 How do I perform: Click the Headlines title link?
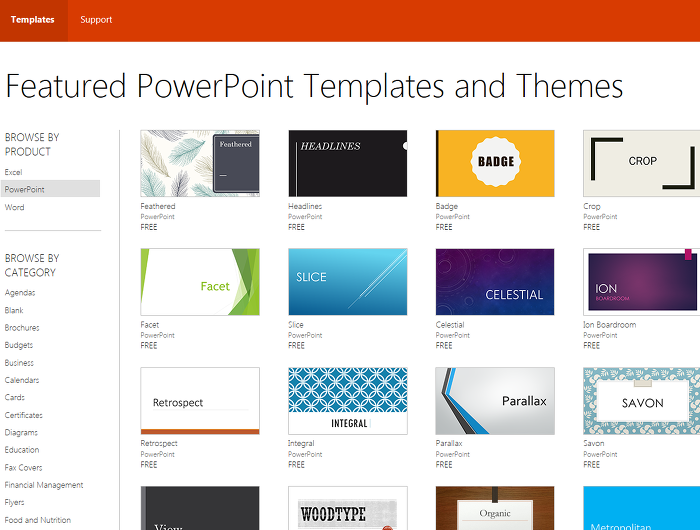click(305, 206)
